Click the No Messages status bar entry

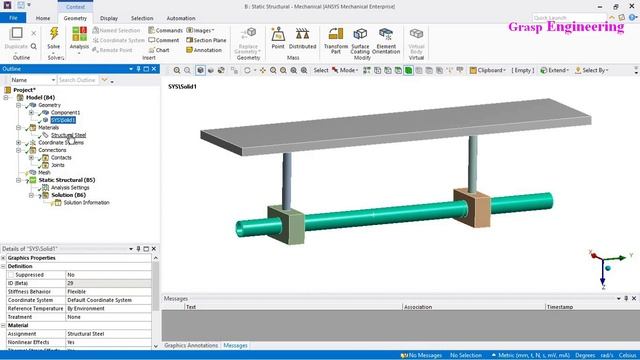click(x=422, y=356)
